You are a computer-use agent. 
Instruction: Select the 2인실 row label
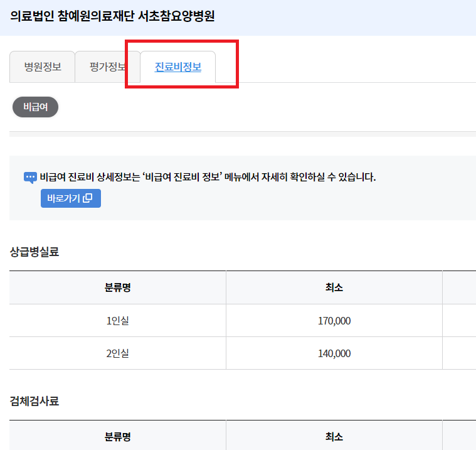117,353
